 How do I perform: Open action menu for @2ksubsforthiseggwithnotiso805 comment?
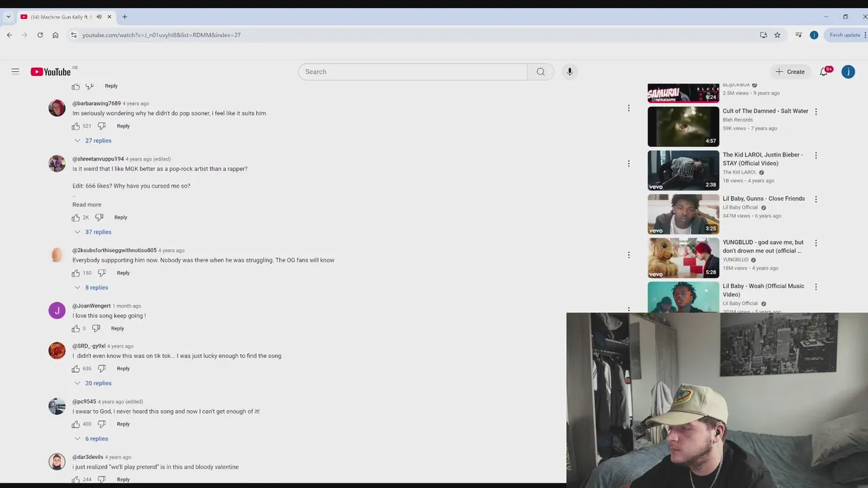coord(629,255)
